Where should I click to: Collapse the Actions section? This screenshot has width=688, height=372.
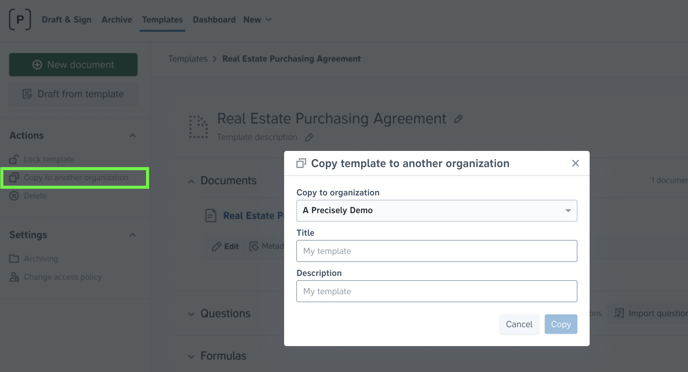point(132,136)
